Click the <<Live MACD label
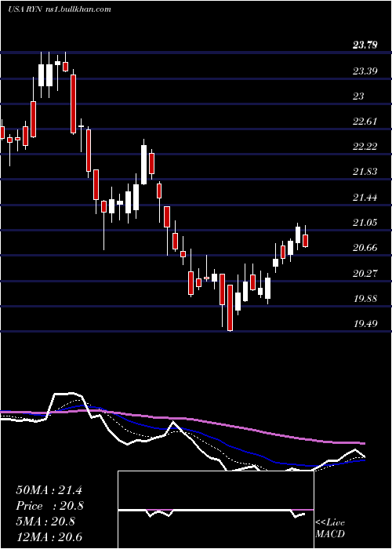 point(330,529)
